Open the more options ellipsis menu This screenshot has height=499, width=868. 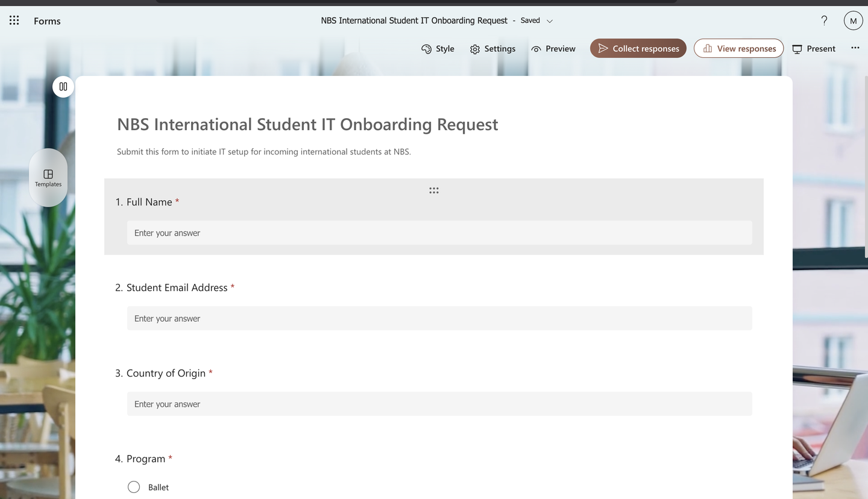(x=855, y=48)
